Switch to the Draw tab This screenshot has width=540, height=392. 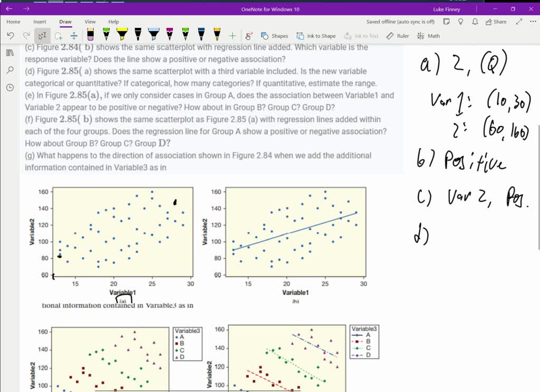pyautogui.click(x=64, y=22)
